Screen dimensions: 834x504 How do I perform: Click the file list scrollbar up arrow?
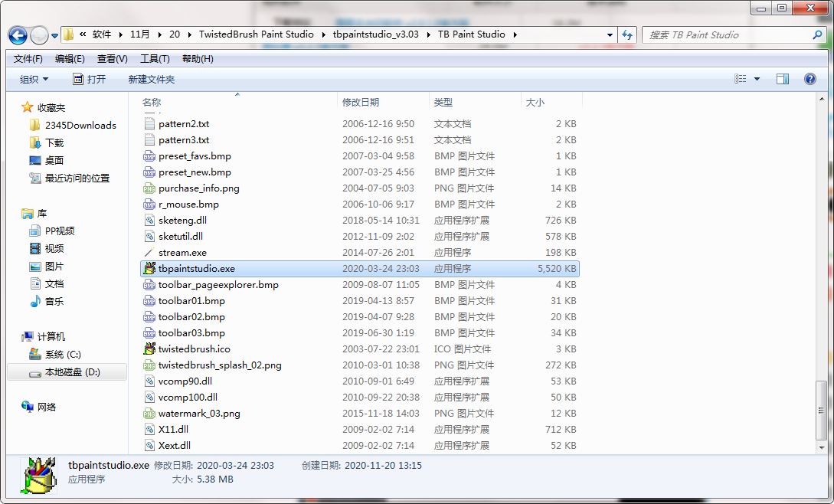tap(822, 99)
